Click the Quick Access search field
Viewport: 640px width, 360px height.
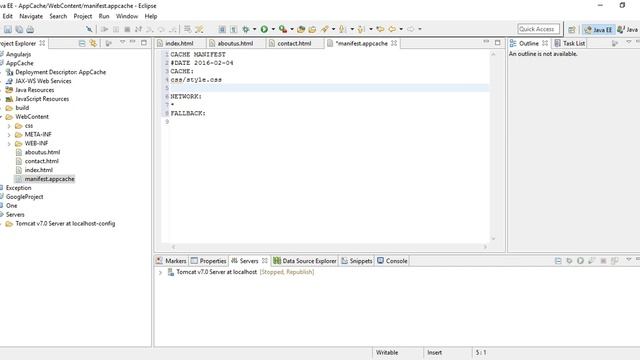pyautogui.click(x=538, y=29)
